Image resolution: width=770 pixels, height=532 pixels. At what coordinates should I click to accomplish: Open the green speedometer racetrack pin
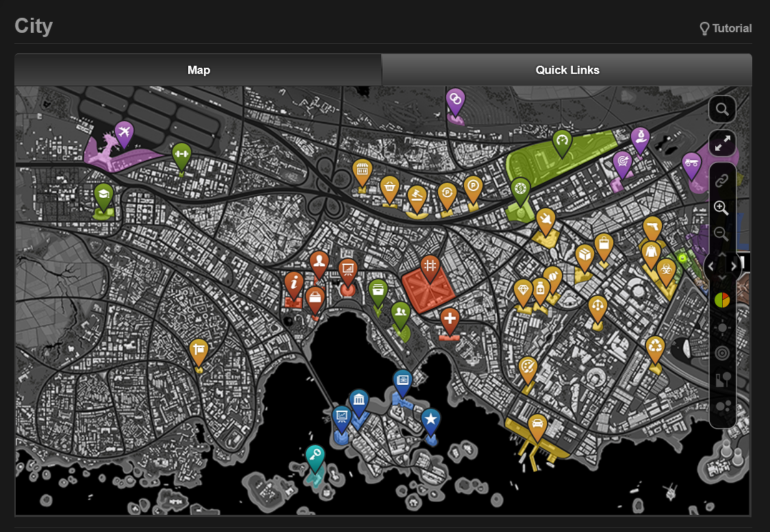(x=563, y=142)
